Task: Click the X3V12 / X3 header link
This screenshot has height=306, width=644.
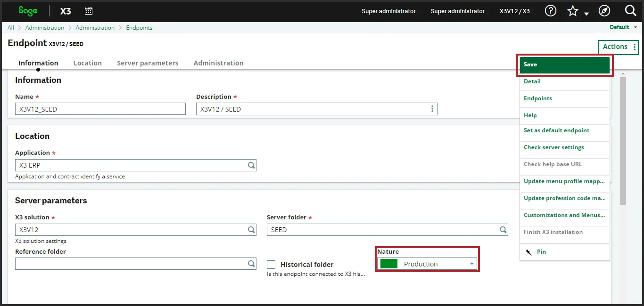Action: tap(515, 11)
